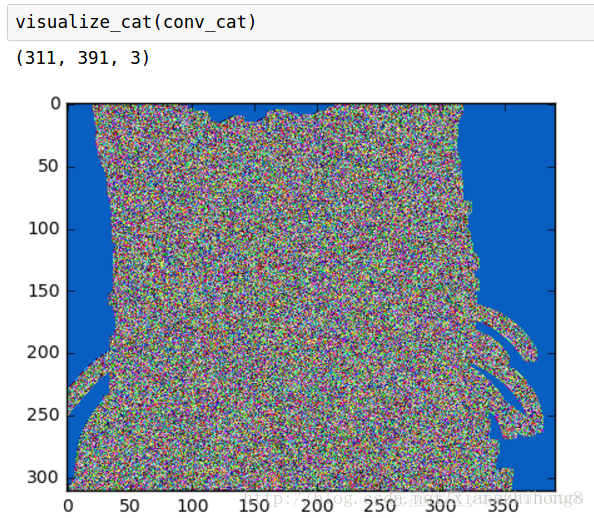594x518 pixels.
Task: Click y-axis tick label 100
Action: pyautogui.click(x=44, y=228)
